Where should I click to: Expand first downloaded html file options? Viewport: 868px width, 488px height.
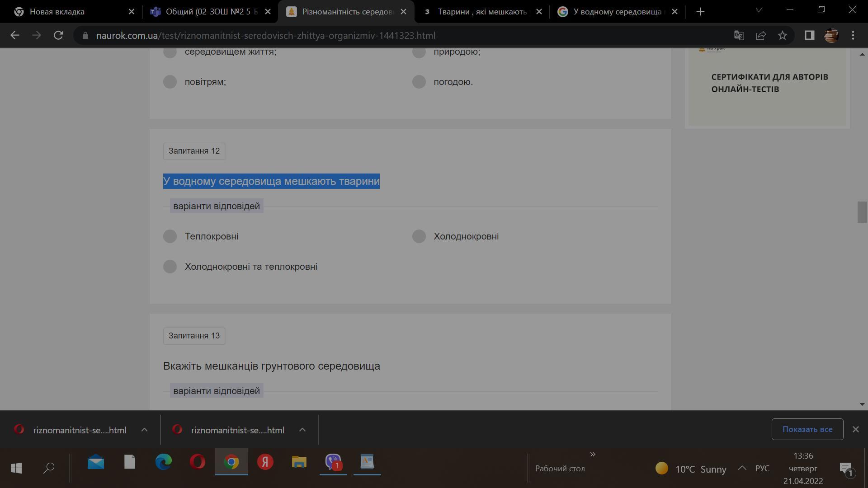click(144, 430)
